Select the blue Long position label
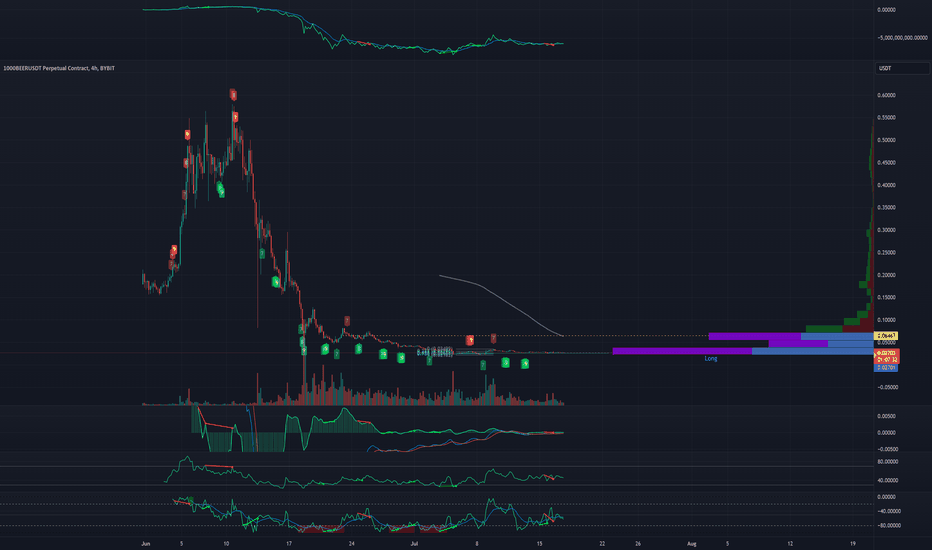932x550 pixels. pyautogui.click(x=711, y=359)
